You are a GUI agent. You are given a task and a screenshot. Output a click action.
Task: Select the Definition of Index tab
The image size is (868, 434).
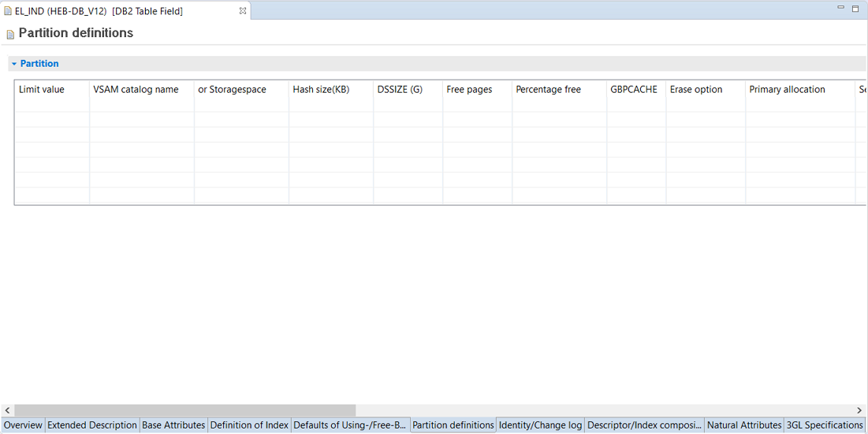(x=249, y=425)
